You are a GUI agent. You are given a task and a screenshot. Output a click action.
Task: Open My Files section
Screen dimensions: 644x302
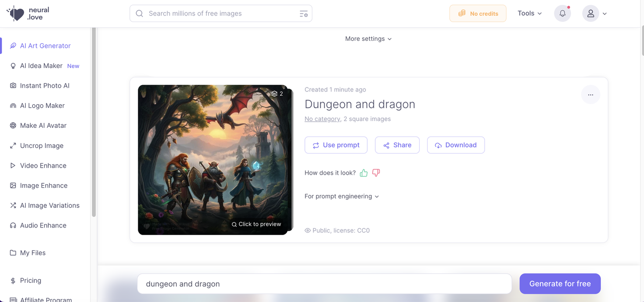pyautogui.click(x=33, y=253)
